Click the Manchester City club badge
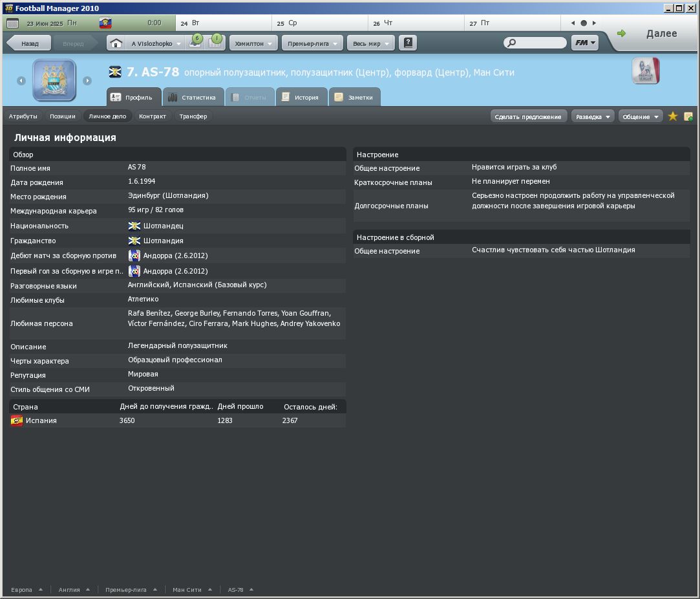This screenshot has width=700, height=599. [x=54, y=80]
